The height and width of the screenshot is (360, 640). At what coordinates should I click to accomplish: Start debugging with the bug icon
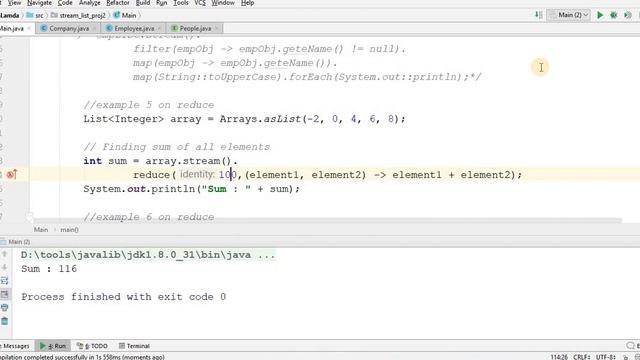click(613, 15)
